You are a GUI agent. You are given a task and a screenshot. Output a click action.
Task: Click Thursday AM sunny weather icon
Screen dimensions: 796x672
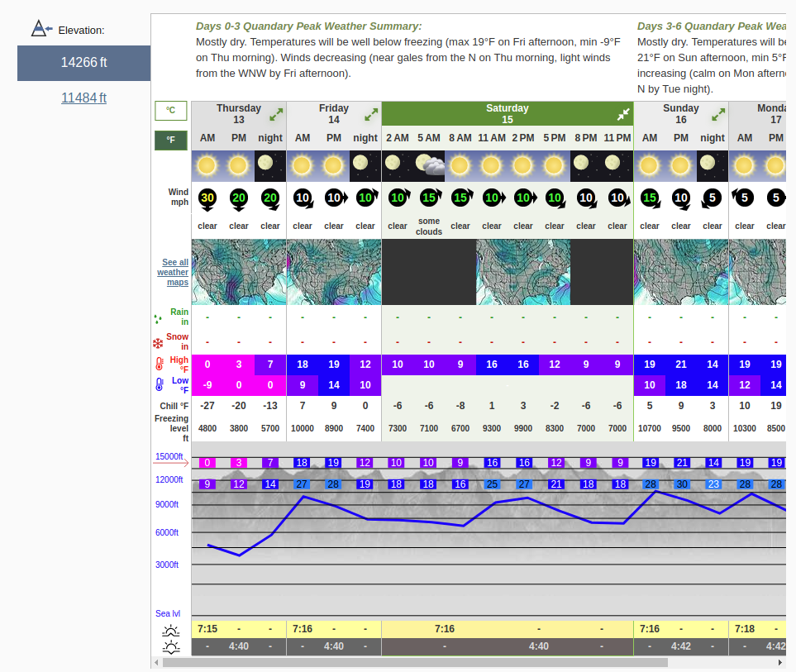point(207,165)
